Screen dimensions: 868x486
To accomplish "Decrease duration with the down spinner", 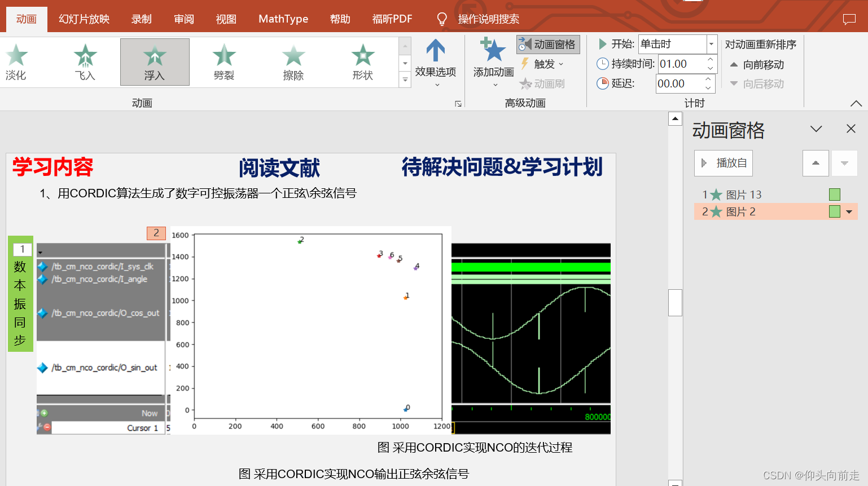I will click(711, 68).
